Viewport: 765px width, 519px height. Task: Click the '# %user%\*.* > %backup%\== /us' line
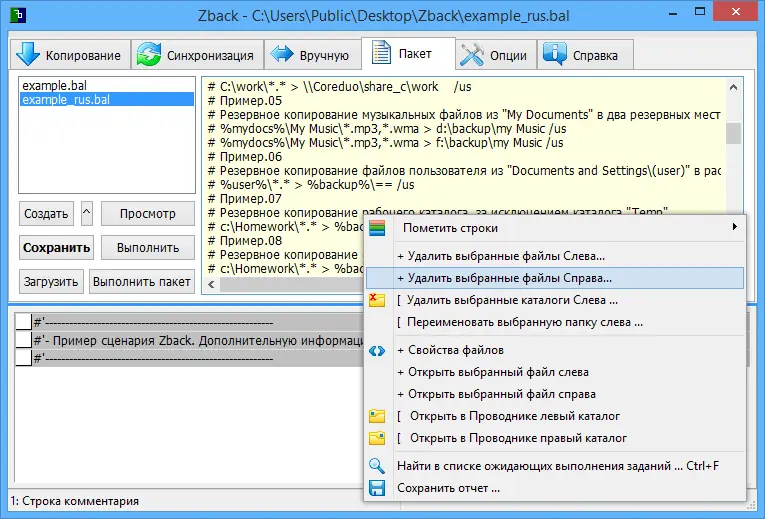click(311, 185)
